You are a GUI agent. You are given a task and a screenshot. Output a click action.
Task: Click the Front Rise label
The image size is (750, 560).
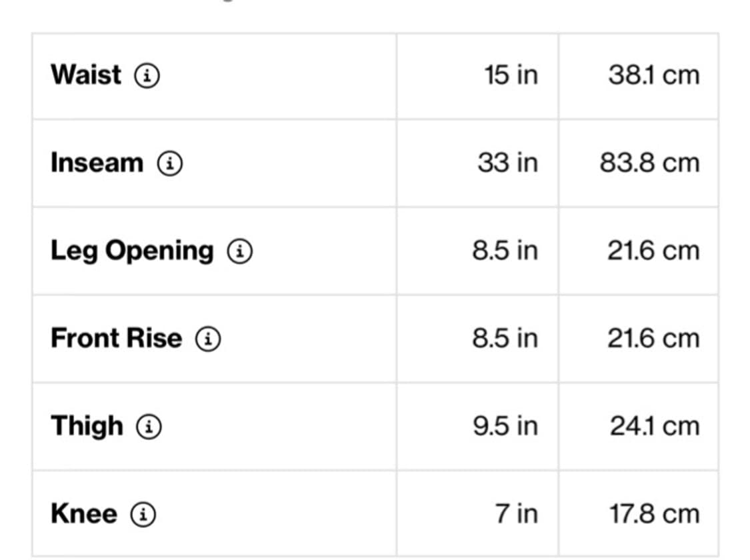pyautogui.click(x=116, y=339)
